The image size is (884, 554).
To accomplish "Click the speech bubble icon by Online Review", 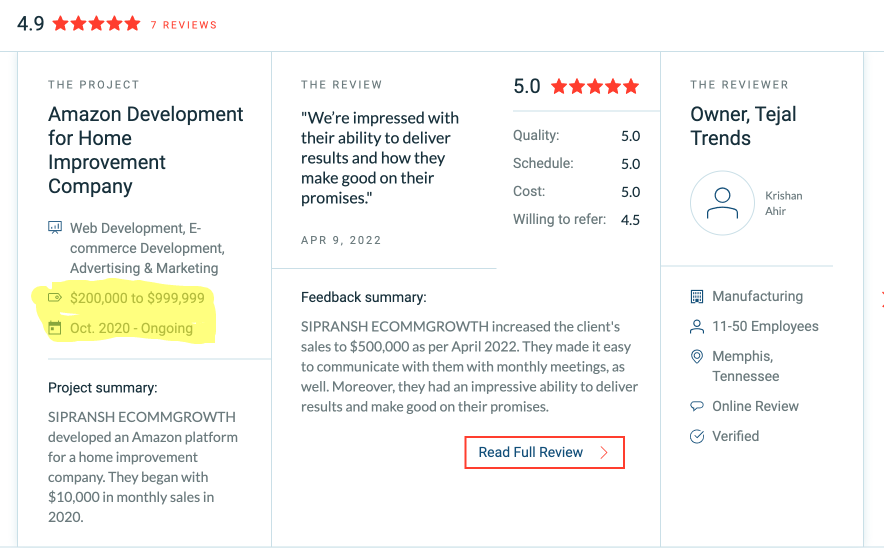I will (697, 407).
